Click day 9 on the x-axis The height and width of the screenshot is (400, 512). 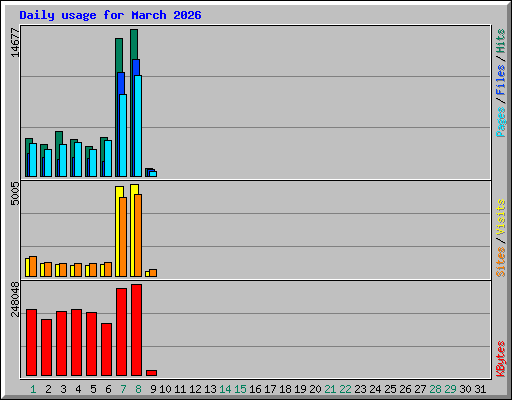coord(153,389)
